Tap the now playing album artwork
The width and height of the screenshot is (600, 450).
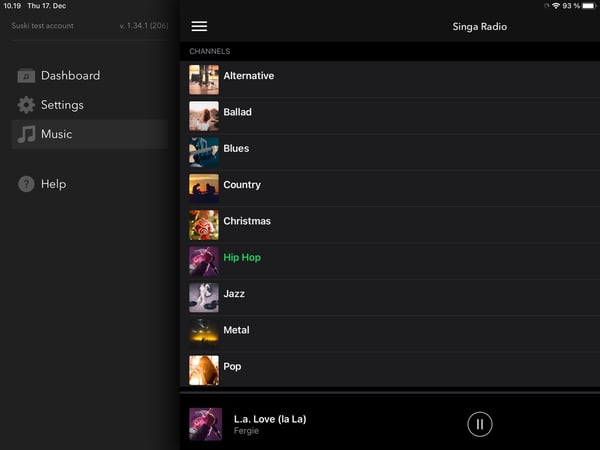tap(205, 424)
